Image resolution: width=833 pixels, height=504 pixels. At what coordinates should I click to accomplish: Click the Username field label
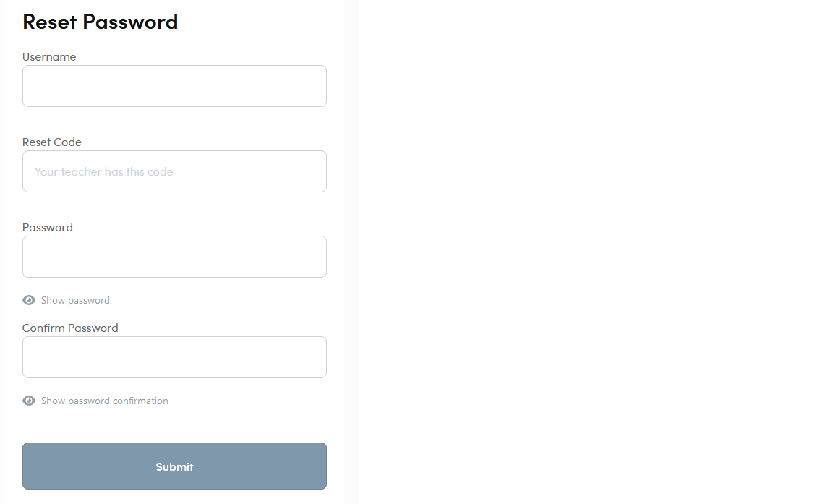point(49,57)
